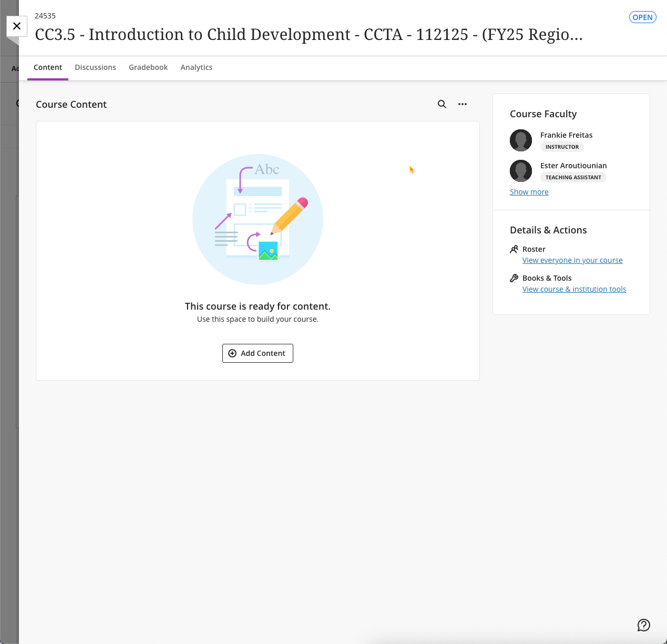Close the course panel with X
The image size is (667, 644).
(x=17, y=26)
